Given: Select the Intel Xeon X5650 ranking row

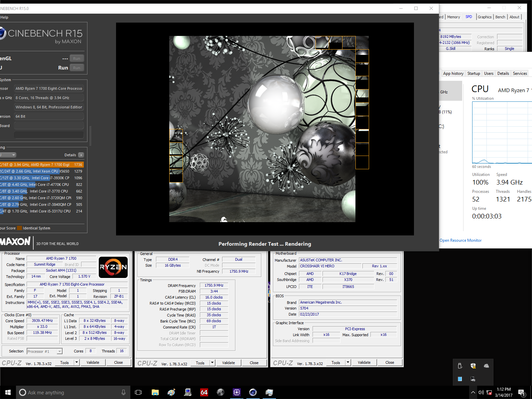Looking at the screenshot, I should [x=42, y=171].
